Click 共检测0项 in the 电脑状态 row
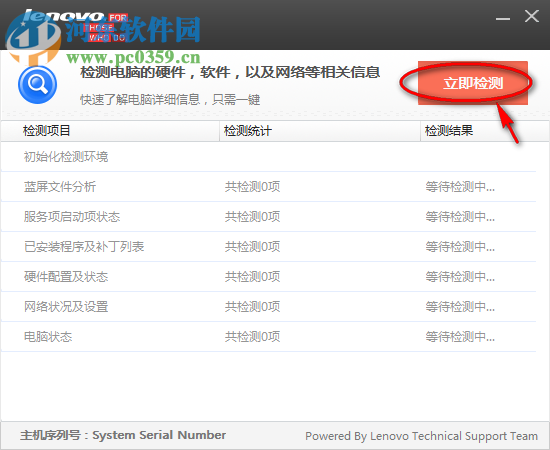Screen dimensions: 550x450 tap(253, 337)
